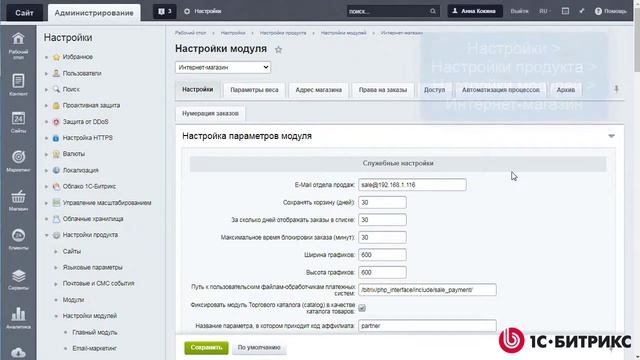Viewport: 640px width, 360px height.
Task: Focus the Ширина графиков field
Action: pos(382,255)
